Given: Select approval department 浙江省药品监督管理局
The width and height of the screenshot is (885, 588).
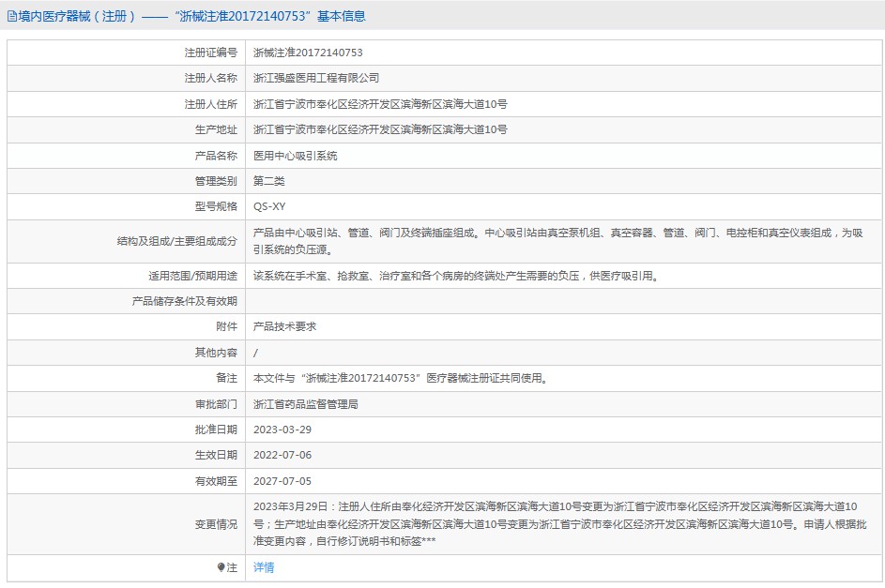Looking at the screenshot, I should 306,404.
